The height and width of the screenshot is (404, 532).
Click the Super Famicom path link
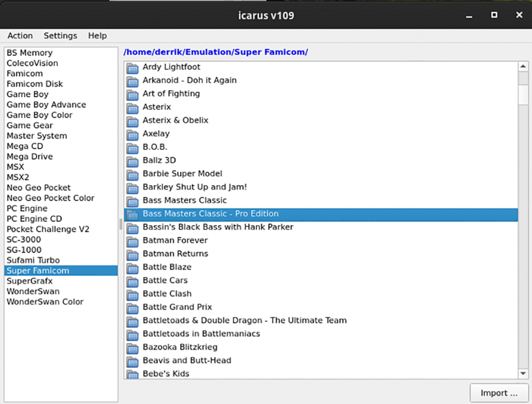tap(216, 52)
